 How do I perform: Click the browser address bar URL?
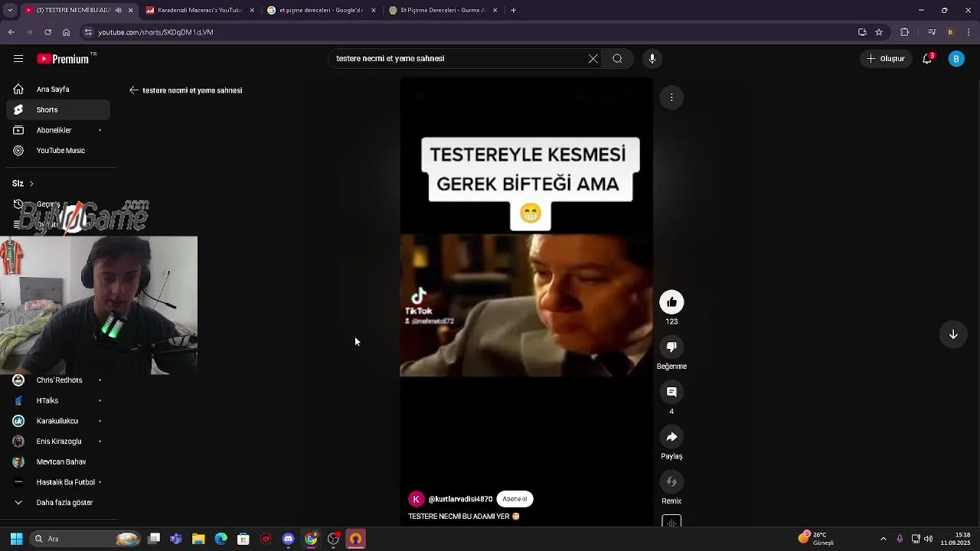click(x=155, y=32)
